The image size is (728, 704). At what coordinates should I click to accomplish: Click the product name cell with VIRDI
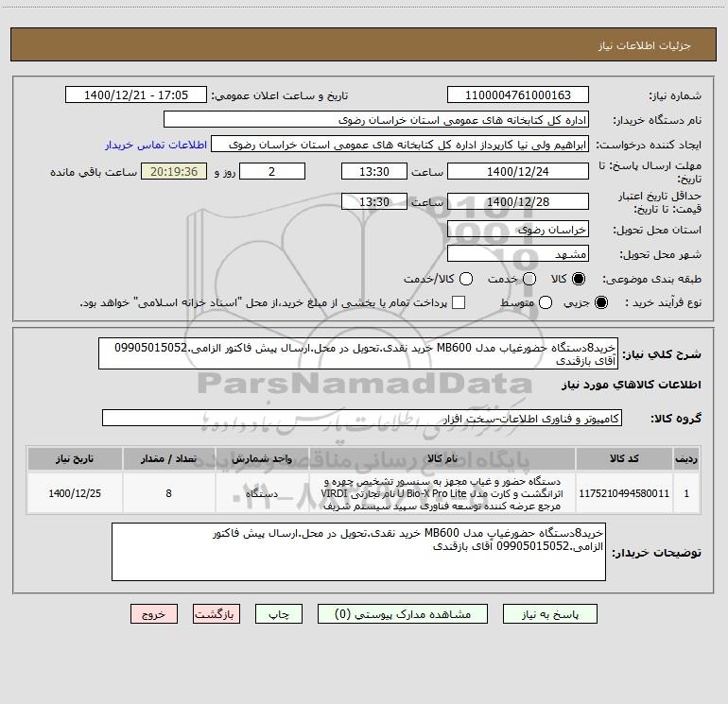(442, 493)
